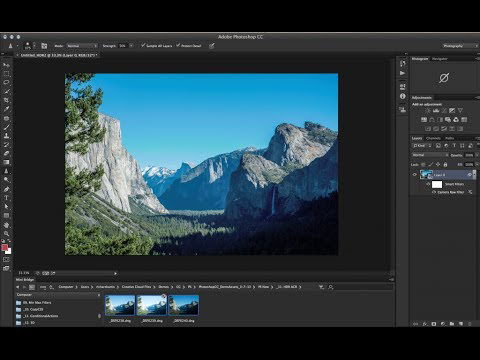The height and width of the screenshot is (360, 480).
Task: Select the Move tool
Action: point(6,65)
